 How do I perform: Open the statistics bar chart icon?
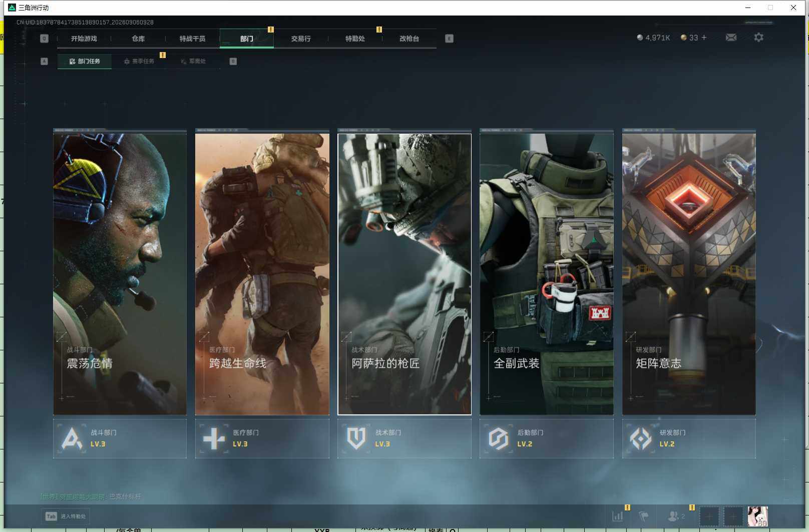click(618, 516)
